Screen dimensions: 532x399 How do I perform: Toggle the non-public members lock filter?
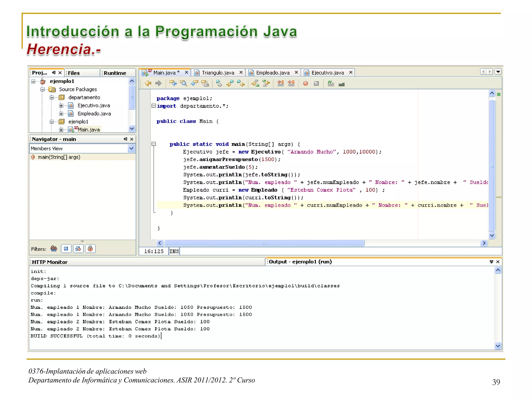[90, 249]
